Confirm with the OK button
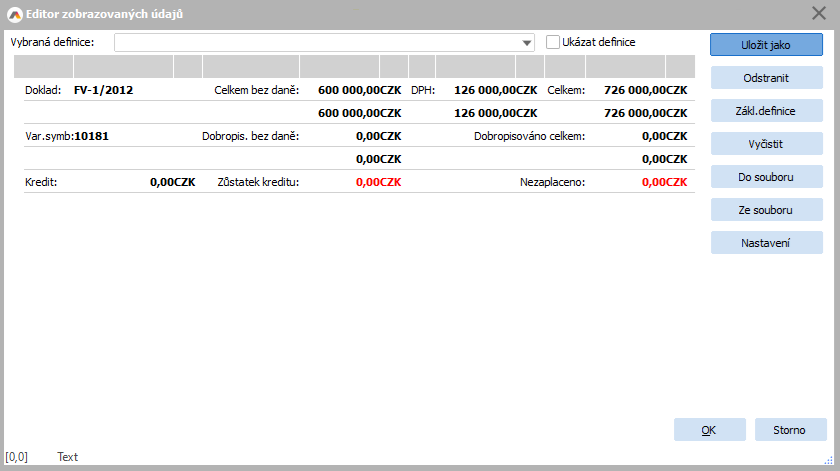Screen dimensions: 840x471 (709, 430)
